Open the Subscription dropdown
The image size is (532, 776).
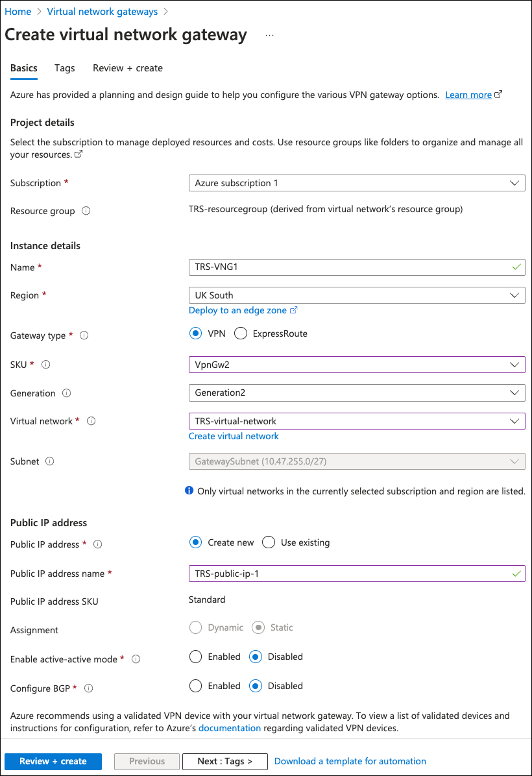coord(356,183)
